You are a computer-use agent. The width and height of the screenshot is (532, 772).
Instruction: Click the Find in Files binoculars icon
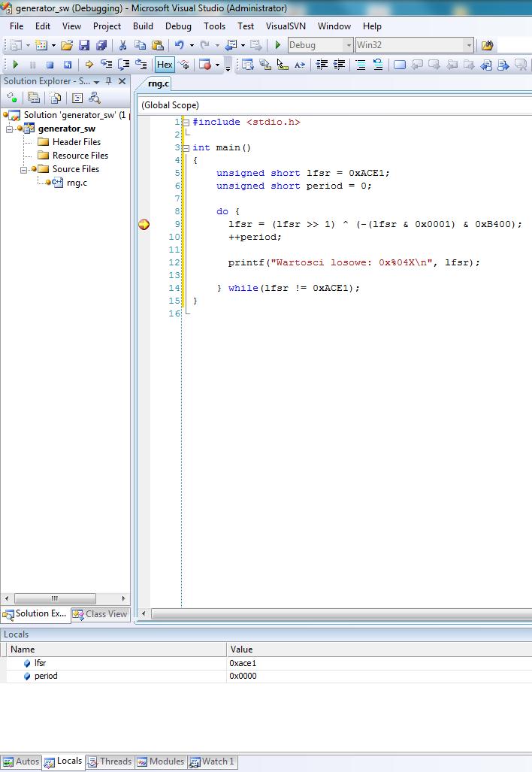pos(487,45)
